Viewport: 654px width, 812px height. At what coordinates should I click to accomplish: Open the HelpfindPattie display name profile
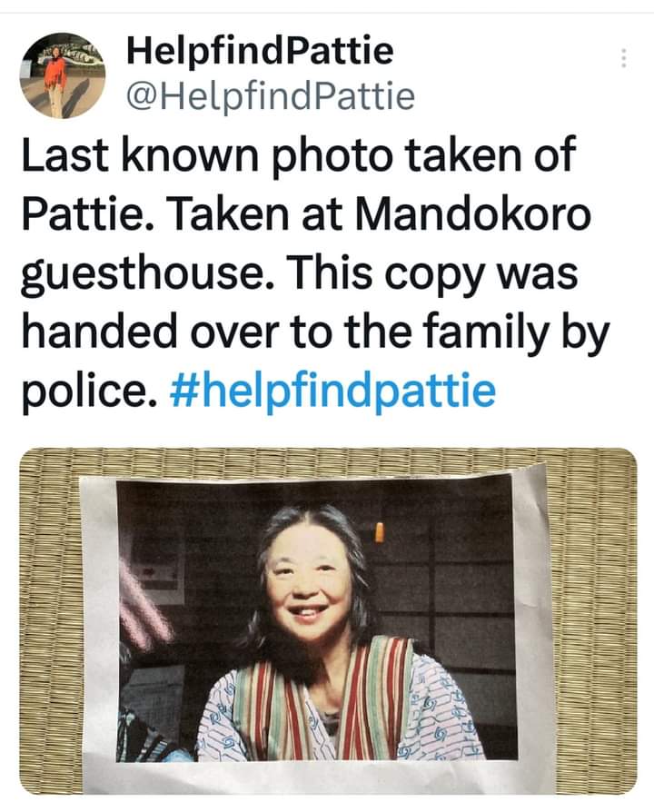[x=260, y=50]
